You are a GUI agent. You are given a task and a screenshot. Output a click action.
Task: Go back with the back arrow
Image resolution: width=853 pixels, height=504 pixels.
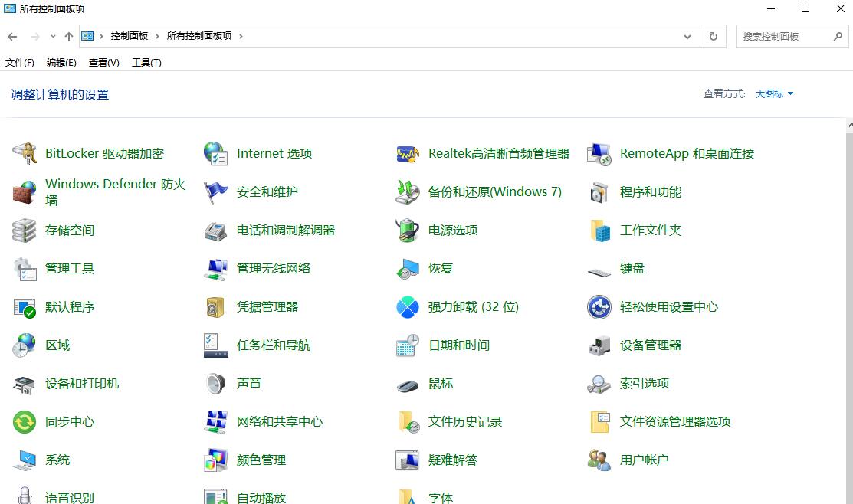(12, 37)
